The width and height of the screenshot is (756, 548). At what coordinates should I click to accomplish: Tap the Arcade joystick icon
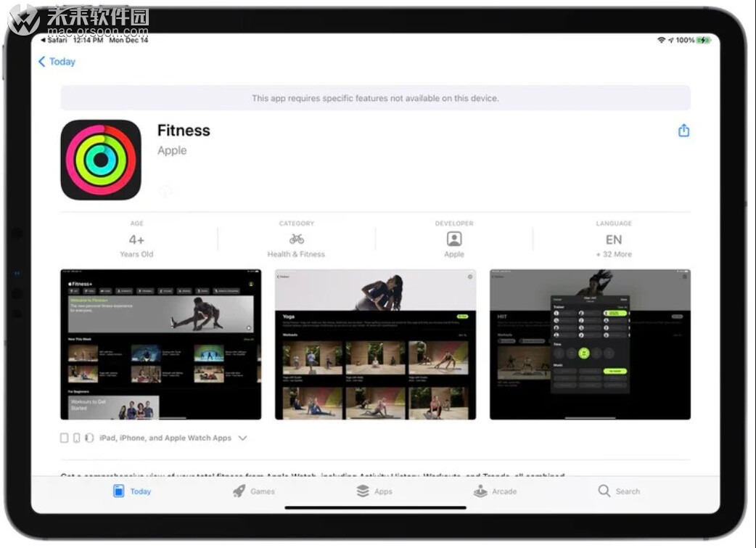click(x=480, y=491)
